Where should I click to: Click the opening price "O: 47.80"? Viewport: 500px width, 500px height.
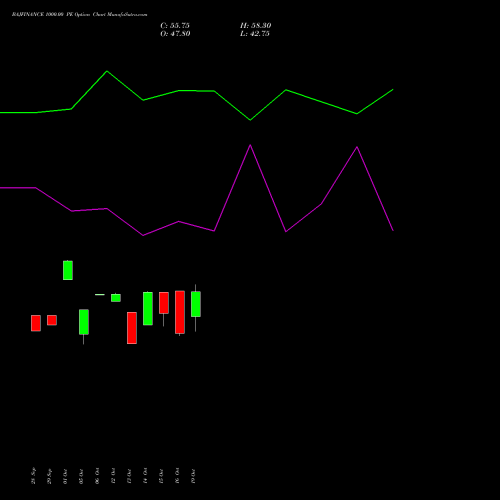point(175,34)
